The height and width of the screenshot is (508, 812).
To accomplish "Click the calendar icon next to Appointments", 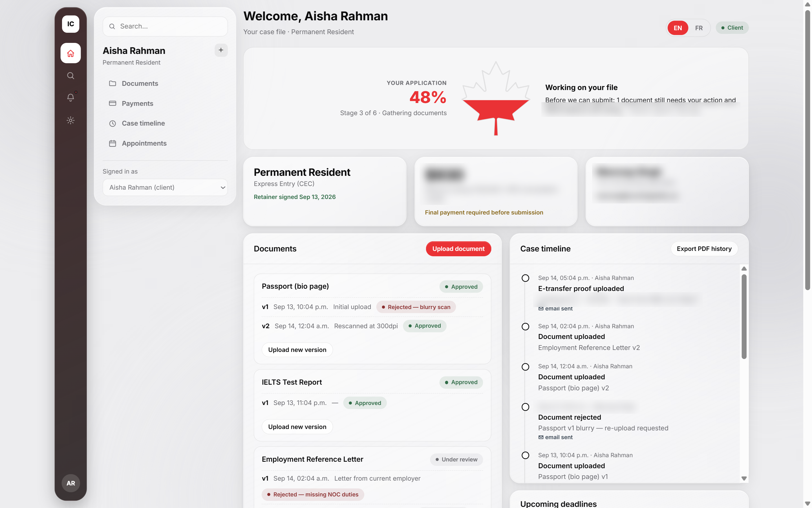I will 112,143.
